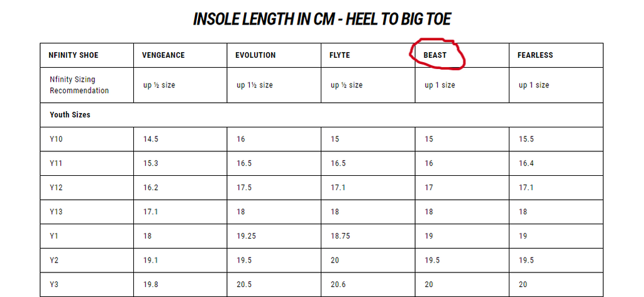The width and height of the screenshot is (644, 297).
Task: Select the EVOLUTION column header
Action: [255, 55]
